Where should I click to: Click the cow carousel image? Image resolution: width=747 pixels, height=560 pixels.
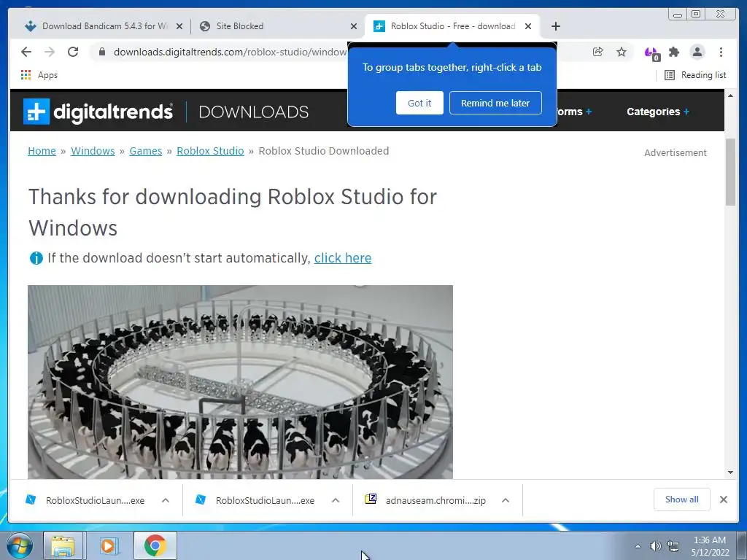(x=240, y=382)
